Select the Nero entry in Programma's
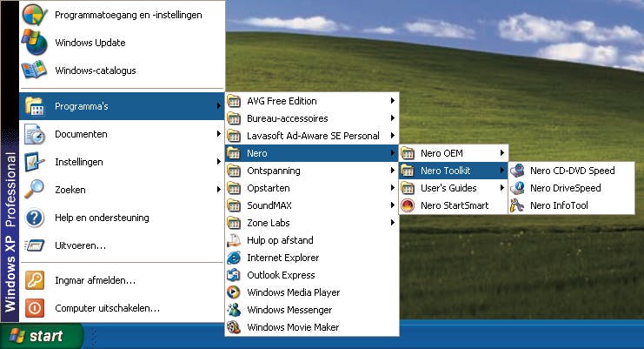Image resolution: width=644 pixels, height=349 pixels. (312, 153)
